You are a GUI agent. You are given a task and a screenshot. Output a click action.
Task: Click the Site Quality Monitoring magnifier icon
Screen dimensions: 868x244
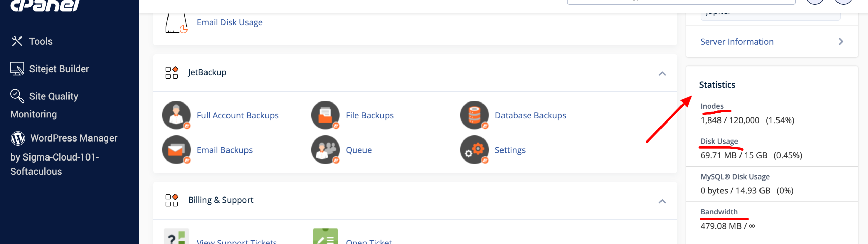tap(17, 96)
